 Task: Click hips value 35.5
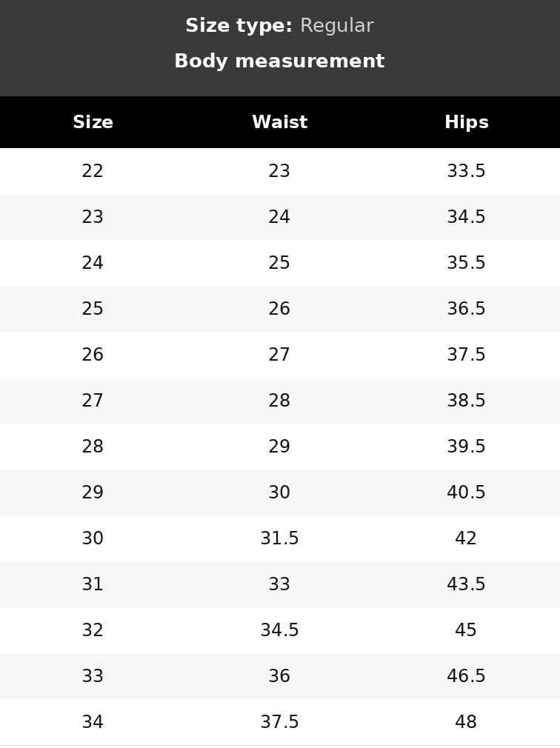pyautogui.click(x=466, y=262)
